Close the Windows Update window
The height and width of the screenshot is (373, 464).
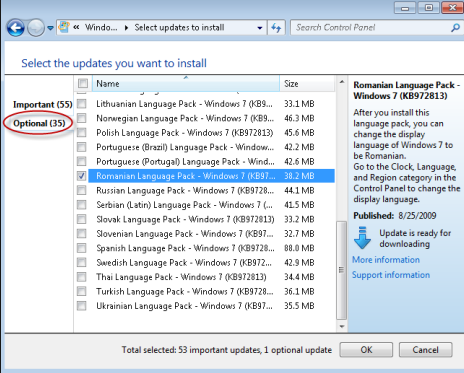pos(452,7)
